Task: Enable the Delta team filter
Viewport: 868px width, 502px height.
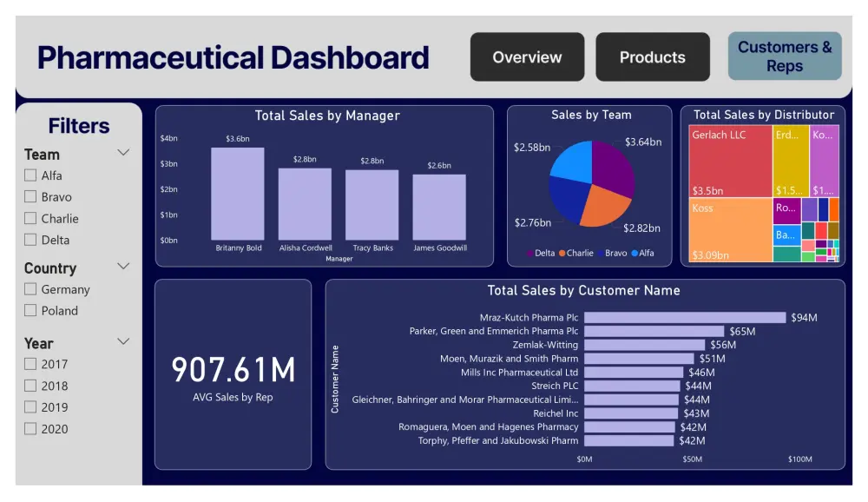Action: tap(30, 240)
